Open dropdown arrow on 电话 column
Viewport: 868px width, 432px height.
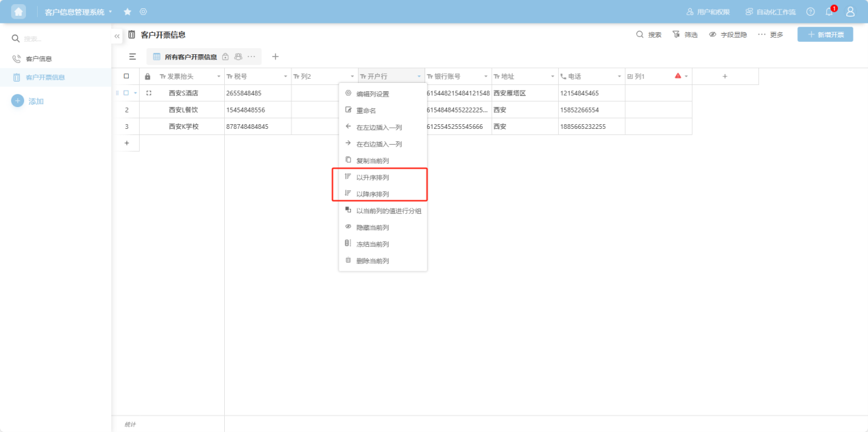(x=619, y=76)
